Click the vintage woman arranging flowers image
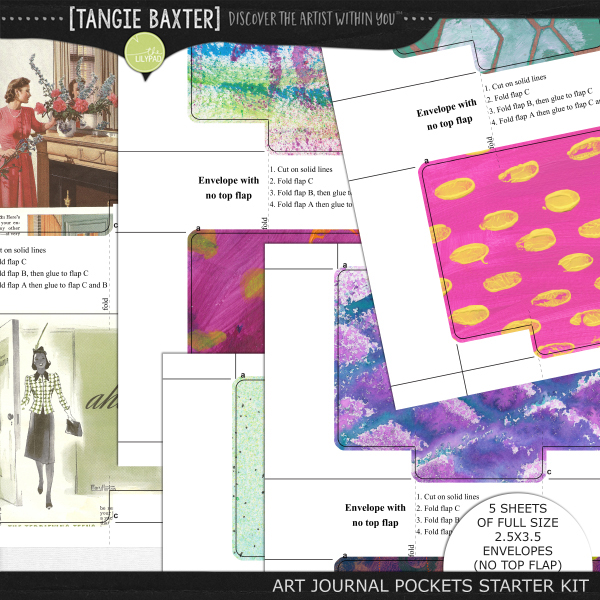 (x=59, y=124)
